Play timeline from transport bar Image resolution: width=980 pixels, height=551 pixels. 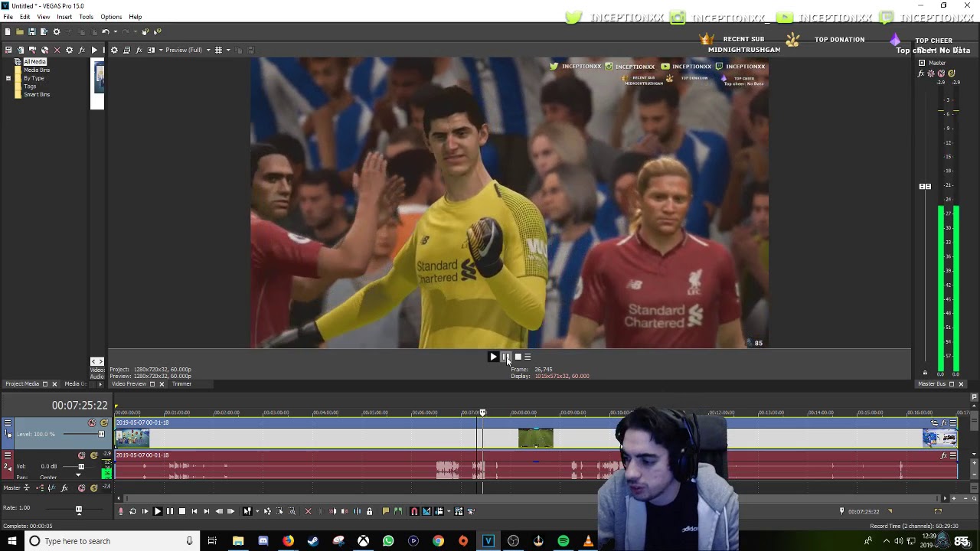[157, 511]
